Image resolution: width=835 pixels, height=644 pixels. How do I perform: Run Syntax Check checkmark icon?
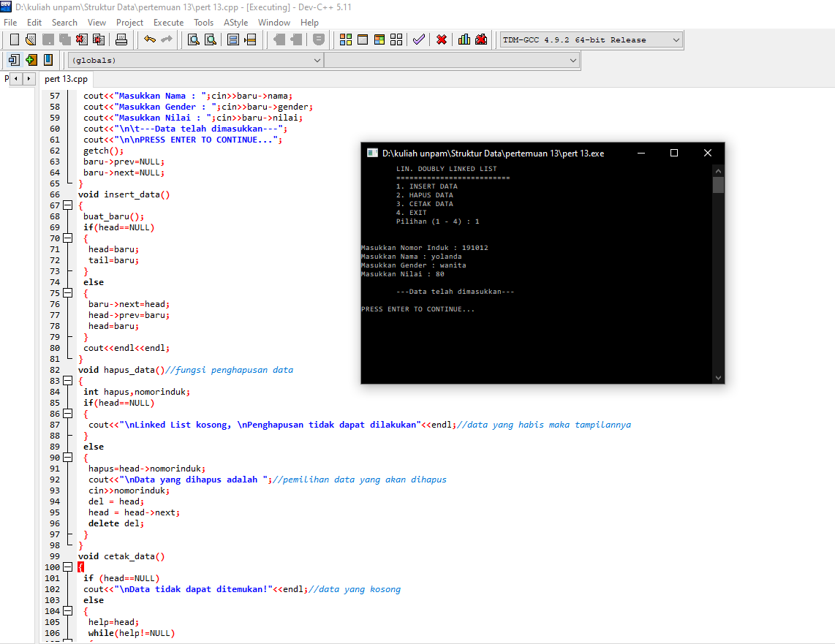pos(419,39)
